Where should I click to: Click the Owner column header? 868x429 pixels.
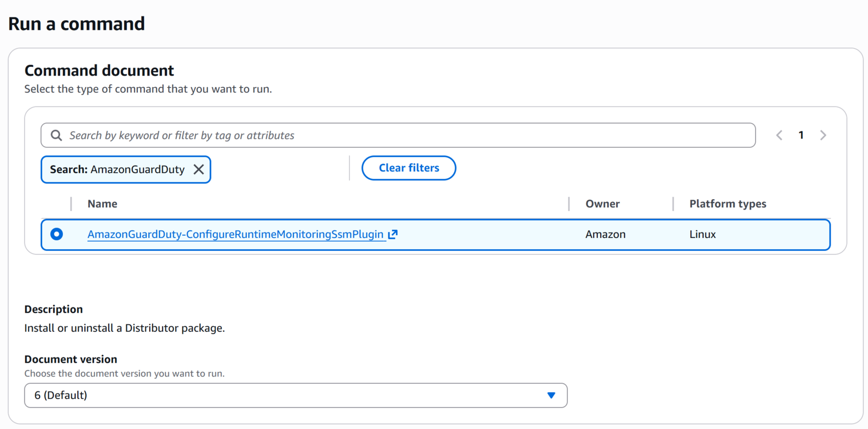tap(602, 204)
